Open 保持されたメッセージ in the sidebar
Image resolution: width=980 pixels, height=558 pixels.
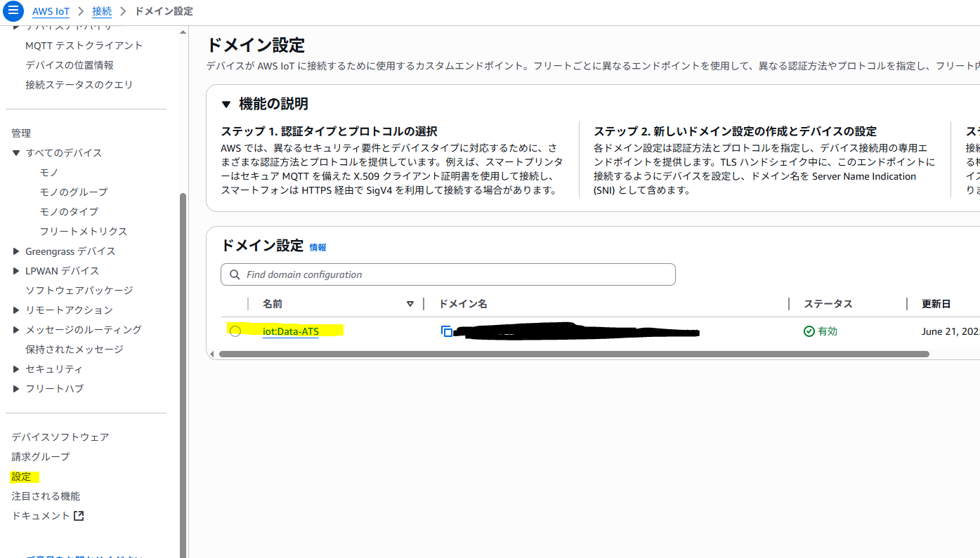coord(74,350)
